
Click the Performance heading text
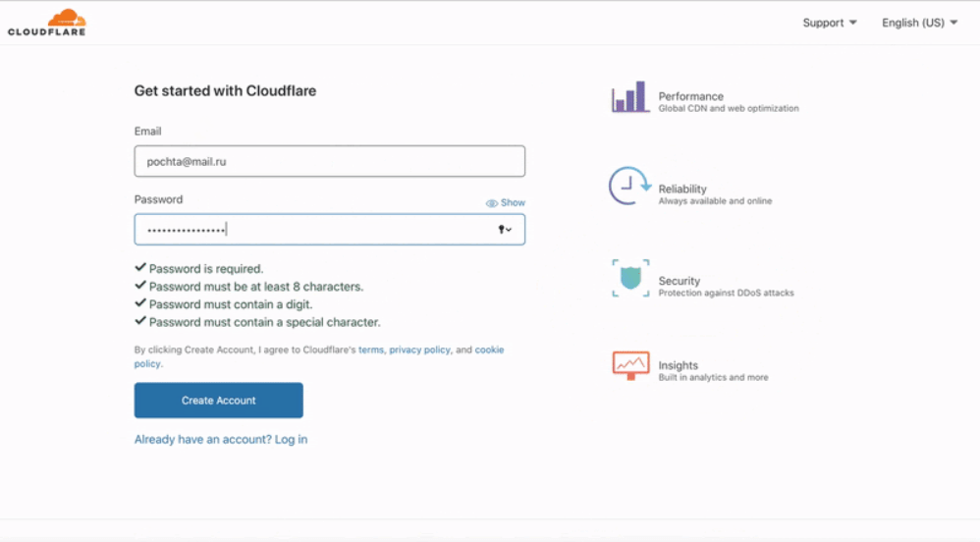[690, 96]
